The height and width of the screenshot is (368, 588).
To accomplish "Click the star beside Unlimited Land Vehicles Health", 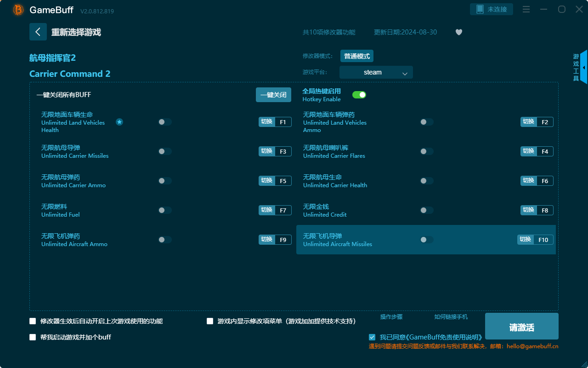I will click(119, 122).
